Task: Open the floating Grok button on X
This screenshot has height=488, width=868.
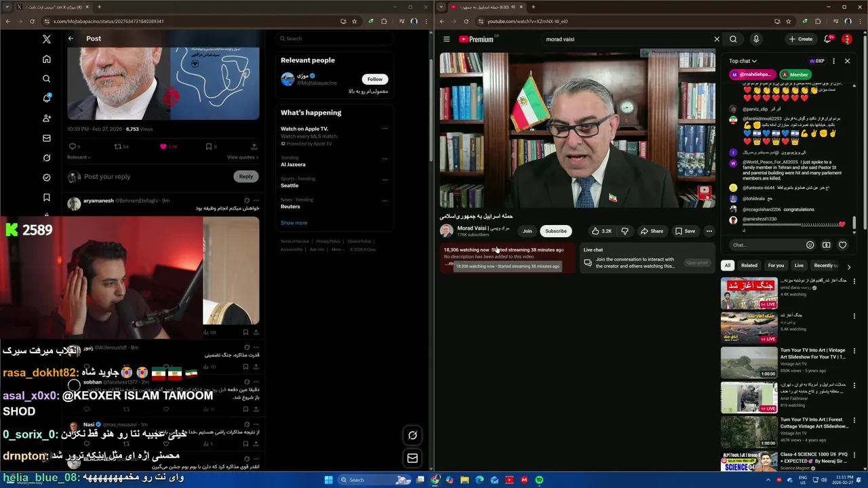Action: (412, 435)
